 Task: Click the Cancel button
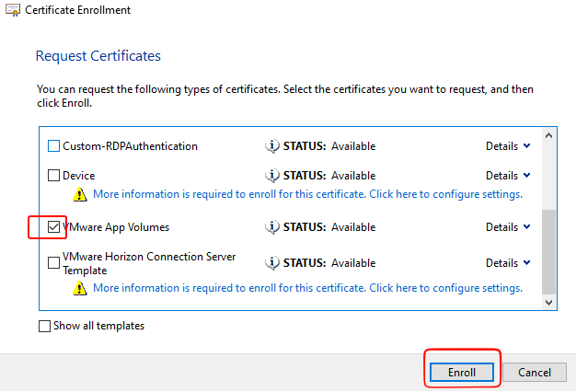point(535,373)
